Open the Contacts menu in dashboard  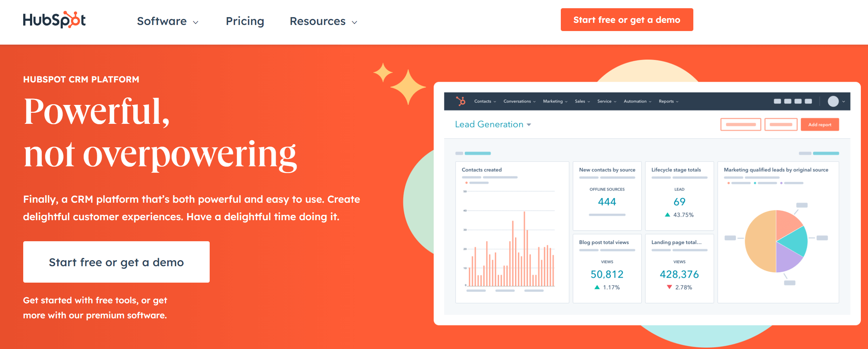coord(485,101)
